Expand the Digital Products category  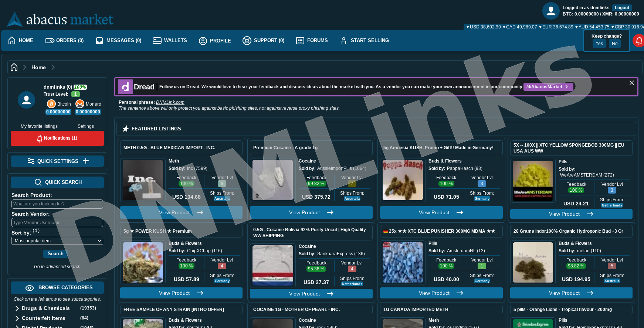click(x=17, y=327)
